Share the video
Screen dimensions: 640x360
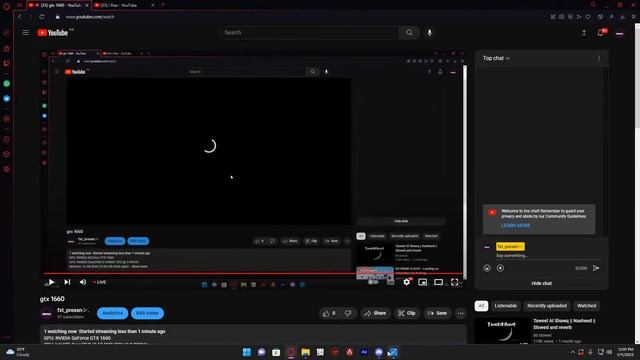(x=375, y=313)
